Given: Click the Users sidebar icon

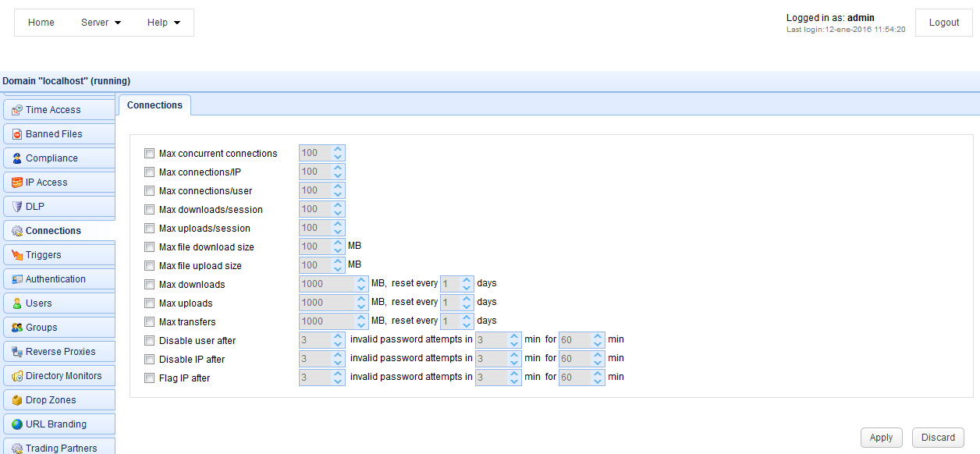Looking at the screenshot, I should click(16, 303).
